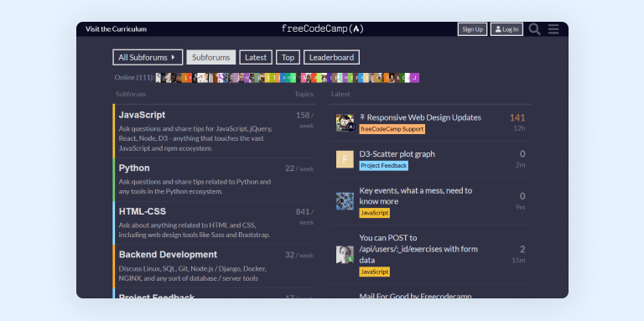644x321 pixels.
Task: Open the HTML-CSS subforum
Action: (143, 211)
